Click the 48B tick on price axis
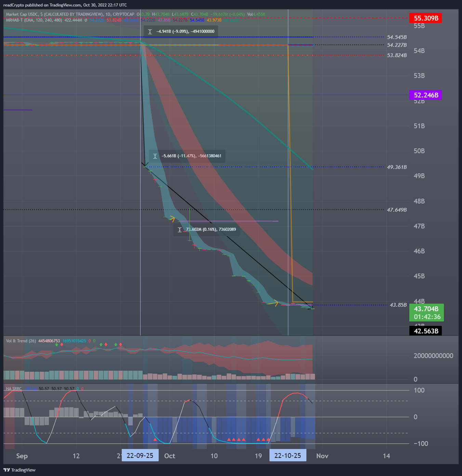Viewport: 462px width, 476px height. [x=419, y=201]
